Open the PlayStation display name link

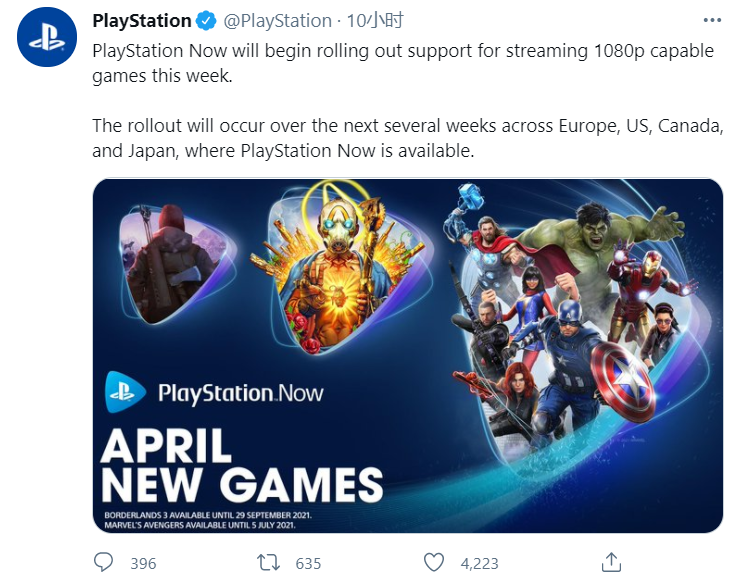click(141, 20)
